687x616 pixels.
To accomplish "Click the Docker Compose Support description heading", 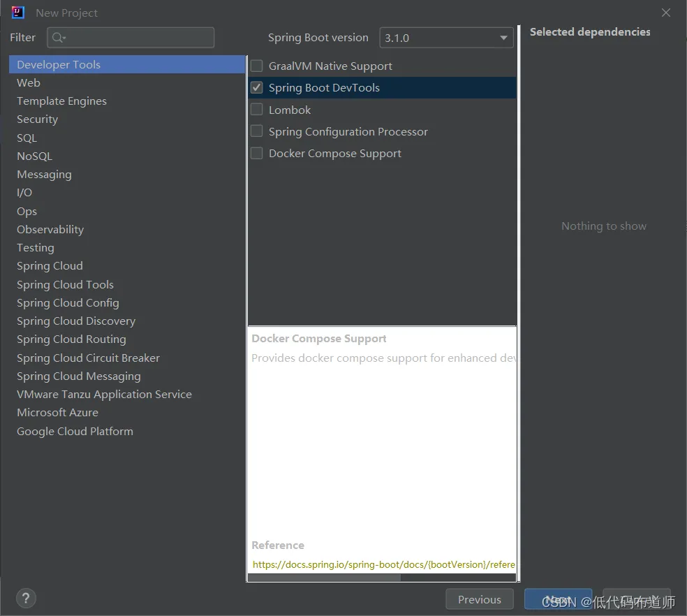I will (319, 339).
